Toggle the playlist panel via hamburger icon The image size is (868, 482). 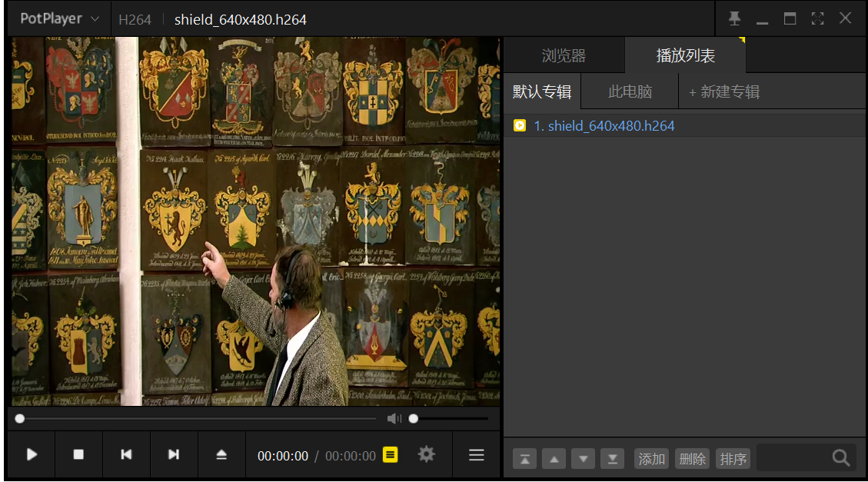click(476, 455)
